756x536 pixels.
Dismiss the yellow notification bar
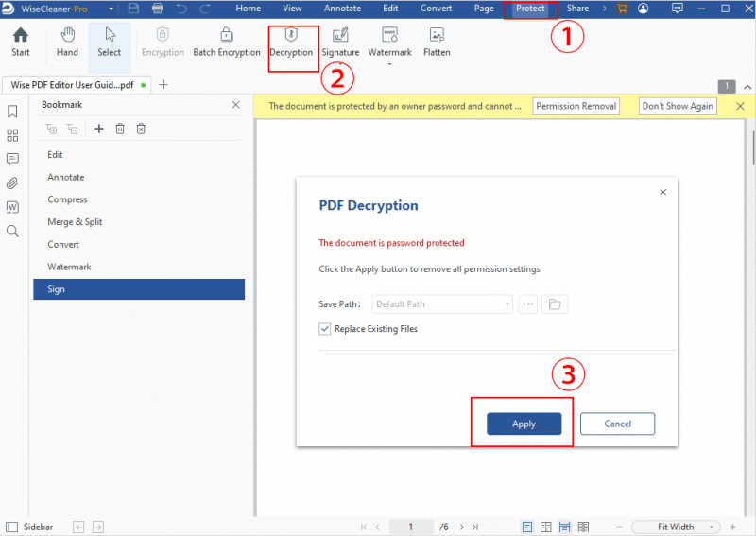point(741,106)
